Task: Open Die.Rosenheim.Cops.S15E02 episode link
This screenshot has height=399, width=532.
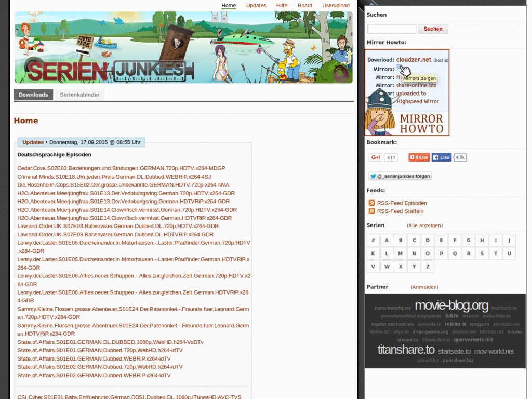Action: [x=123, y=185]
